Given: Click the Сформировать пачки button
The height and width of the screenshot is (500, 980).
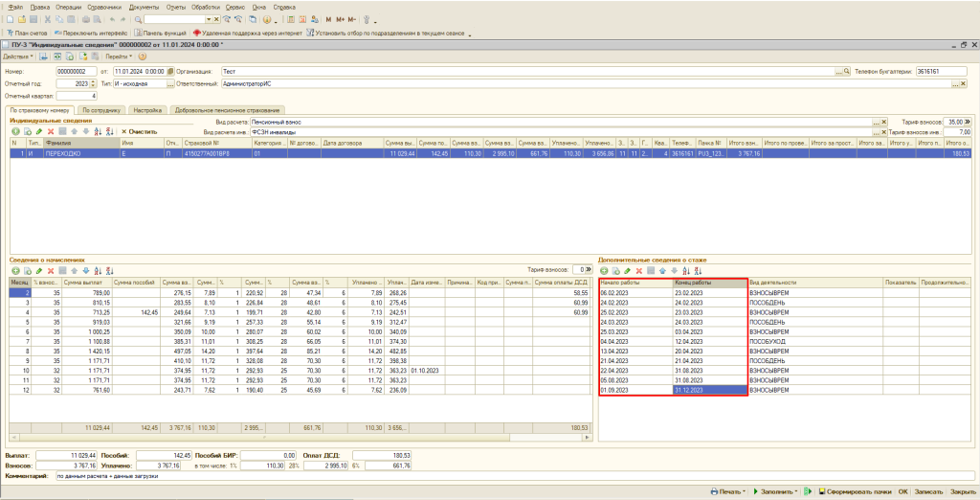Looking at the screenshot, I should tap(854, 491).
